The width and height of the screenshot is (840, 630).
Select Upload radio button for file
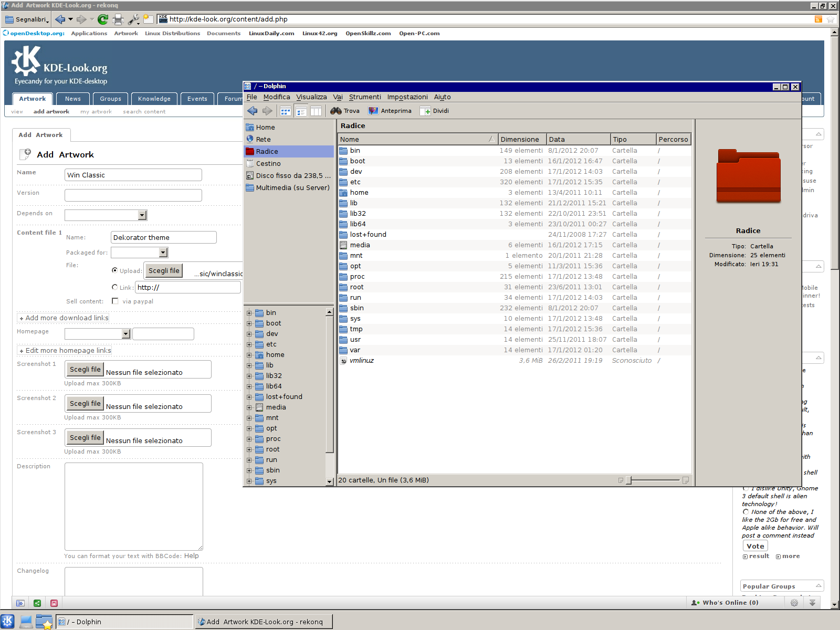114,270
